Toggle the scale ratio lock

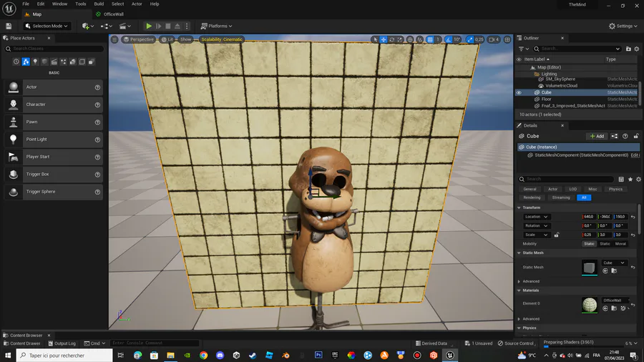557,235
